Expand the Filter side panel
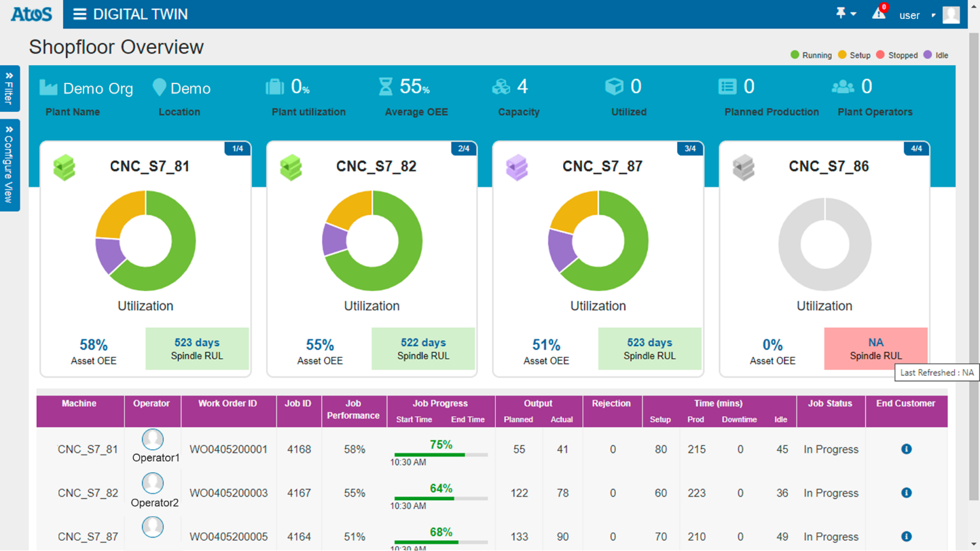 point(10,88)
